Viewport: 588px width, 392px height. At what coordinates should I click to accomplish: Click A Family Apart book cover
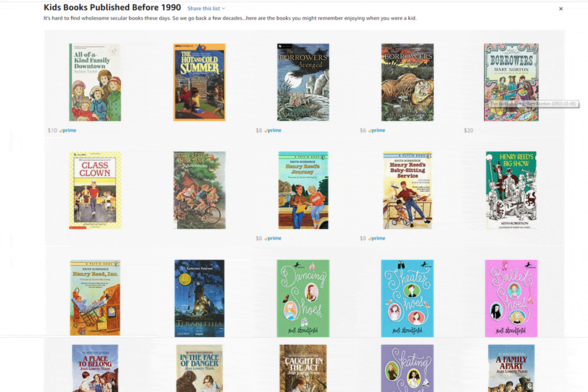click(511, 368)
